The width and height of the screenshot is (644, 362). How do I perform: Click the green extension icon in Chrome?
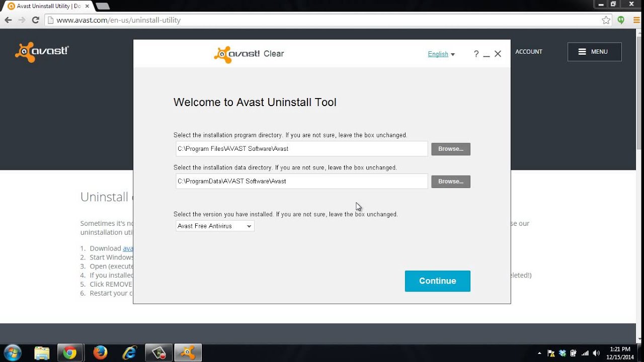pos(621,20)
